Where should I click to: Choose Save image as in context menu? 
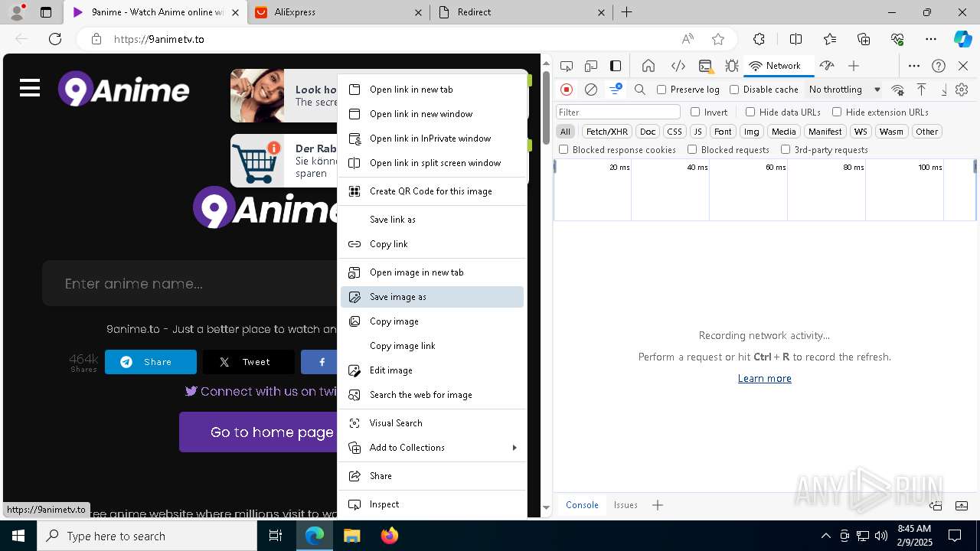[x=433, y=297]
